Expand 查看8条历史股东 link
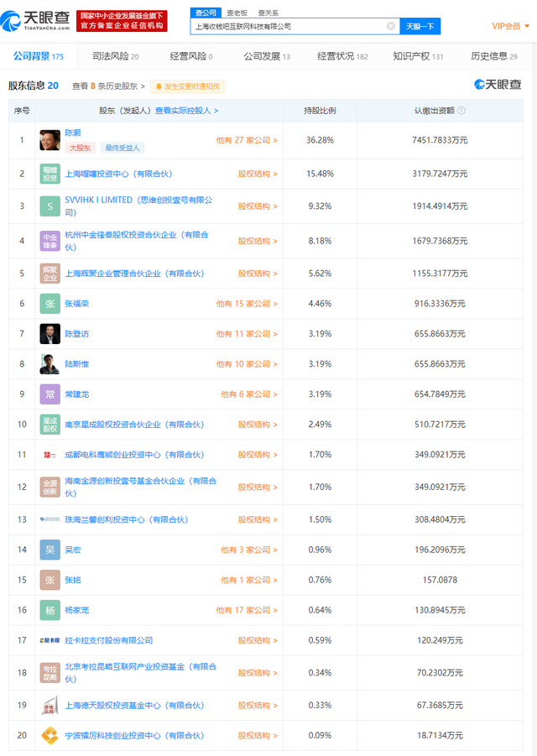537x756 pixels. [108, 86]
